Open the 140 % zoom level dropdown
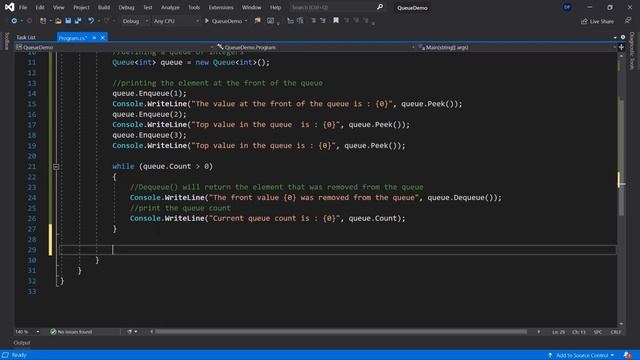Viewport: 640px width, 360px height. 27,332
